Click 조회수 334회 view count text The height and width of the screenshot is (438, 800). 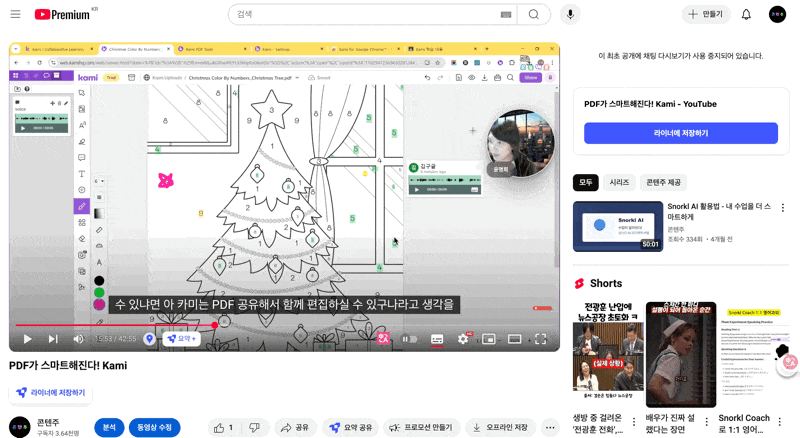(685, 239)
